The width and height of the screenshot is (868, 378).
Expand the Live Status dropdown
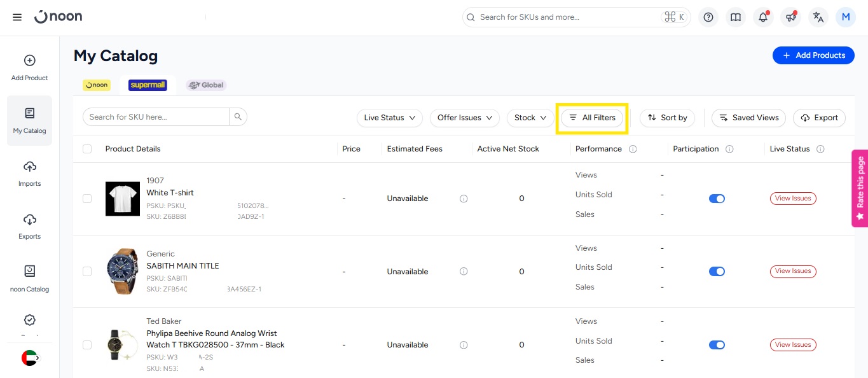[x=390, y=118]
